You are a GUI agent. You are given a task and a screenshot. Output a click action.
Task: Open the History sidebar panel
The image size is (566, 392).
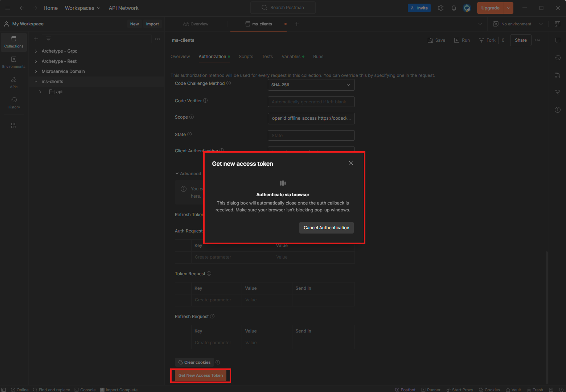(x=14, y=103)
